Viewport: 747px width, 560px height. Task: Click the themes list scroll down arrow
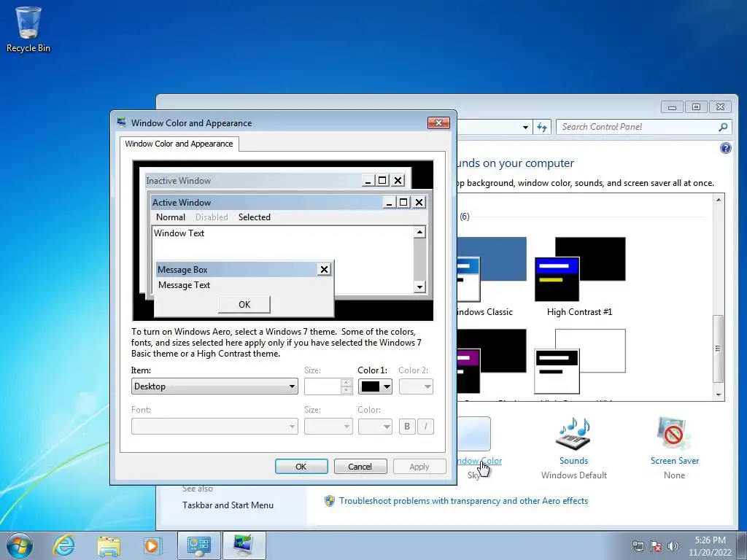point(719,394)
